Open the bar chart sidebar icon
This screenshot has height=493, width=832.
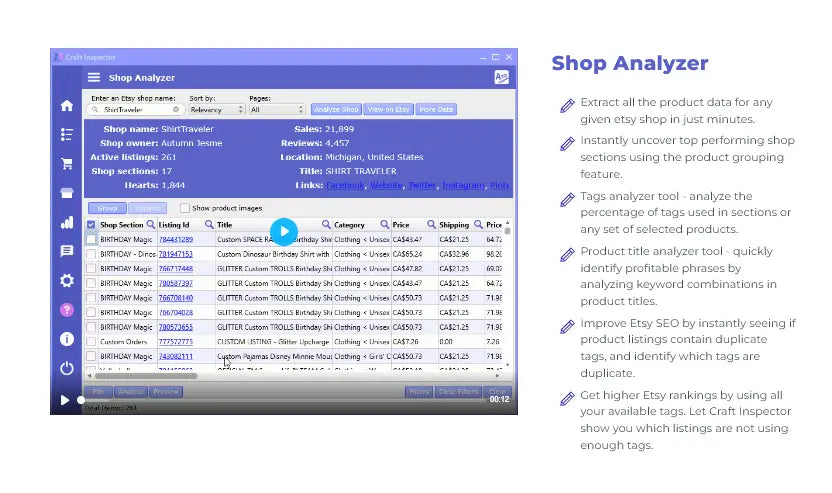67,222
